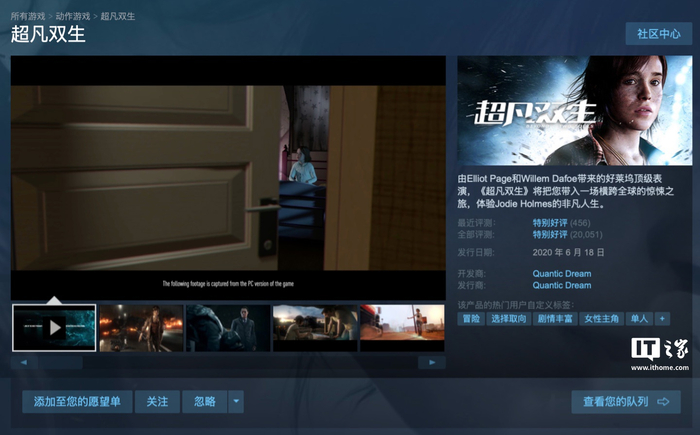
Task: Click the 忽略 ignore button
Action: pyautogui.click(x=204, y=402)
